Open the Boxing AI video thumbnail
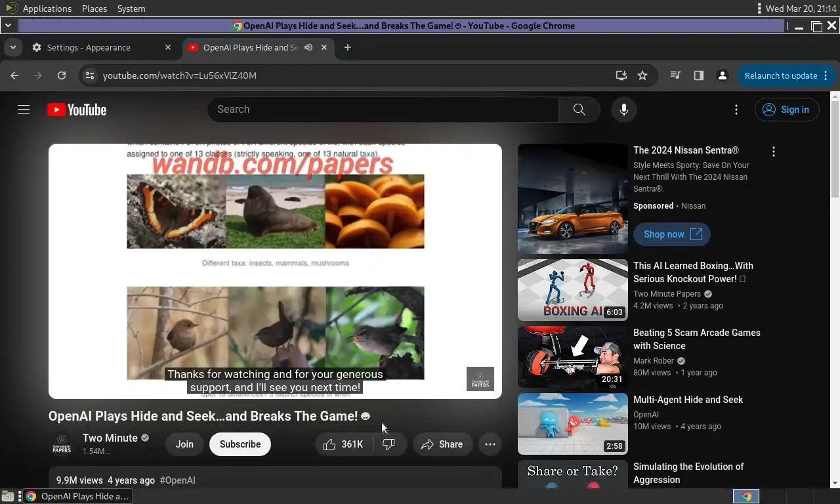The image size is (840, 504). point(572,290)
